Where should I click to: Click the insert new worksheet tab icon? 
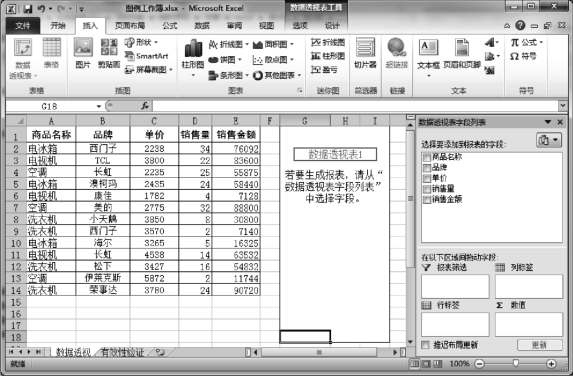160,352
